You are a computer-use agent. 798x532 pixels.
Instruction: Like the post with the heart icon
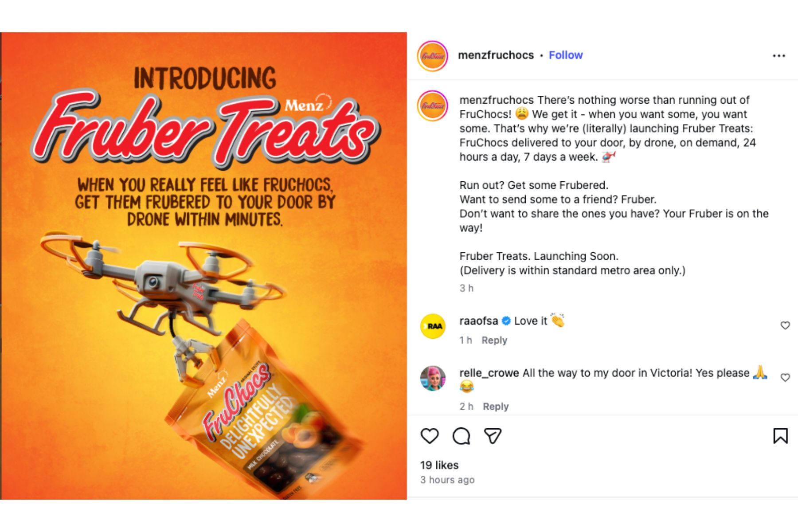point(429,436)
